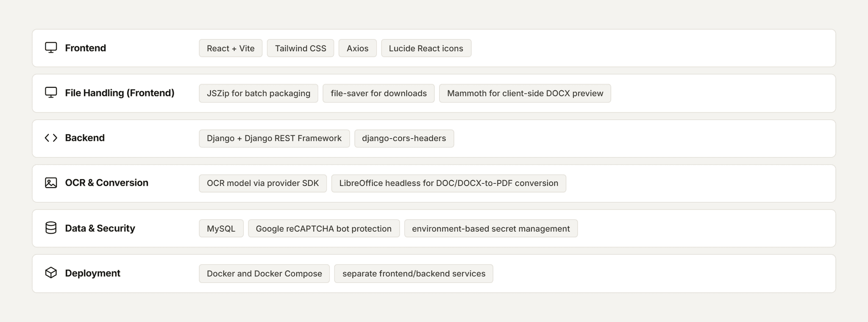Select the Frontend heading
Viewport: 868px width, 322px height.
click(x=86, y=48)
